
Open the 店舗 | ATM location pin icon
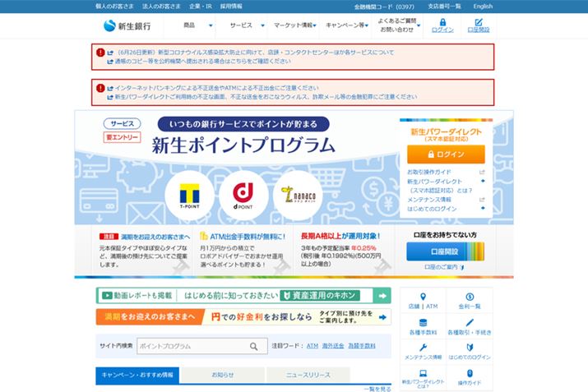[x=423, y=297]
